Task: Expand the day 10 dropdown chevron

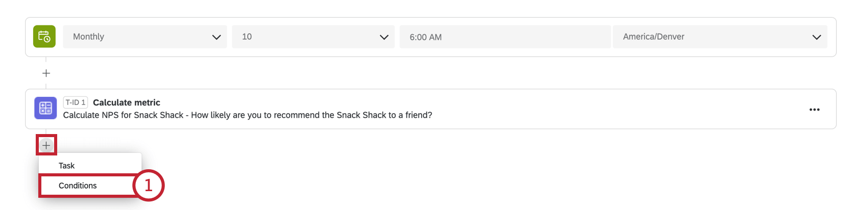Action: point(384,37)
